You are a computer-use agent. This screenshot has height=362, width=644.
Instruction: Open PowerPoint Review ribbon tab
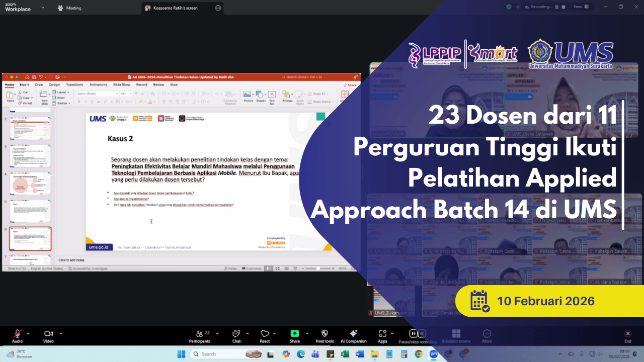click(158, 84)
